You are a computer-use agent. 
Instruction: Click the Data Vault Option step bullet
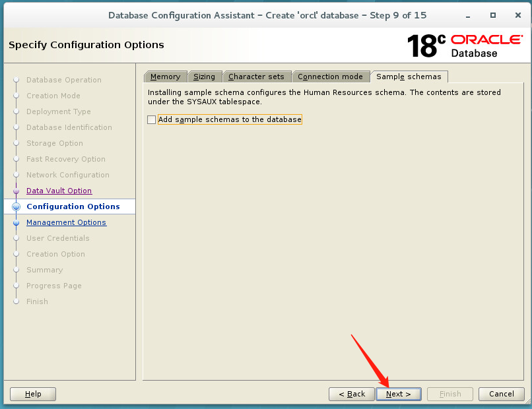click(16, 191)
